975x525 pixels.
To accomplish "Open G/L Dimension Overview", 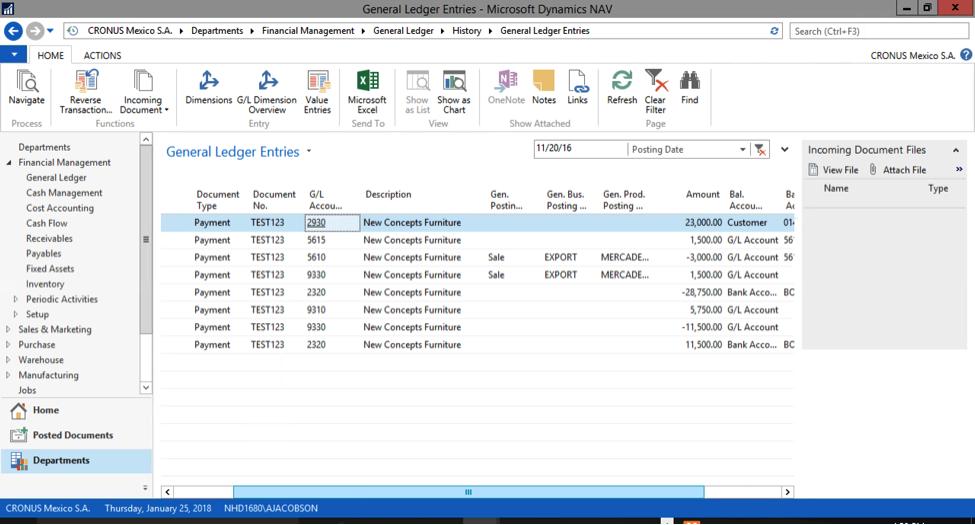I will point(267,92).
